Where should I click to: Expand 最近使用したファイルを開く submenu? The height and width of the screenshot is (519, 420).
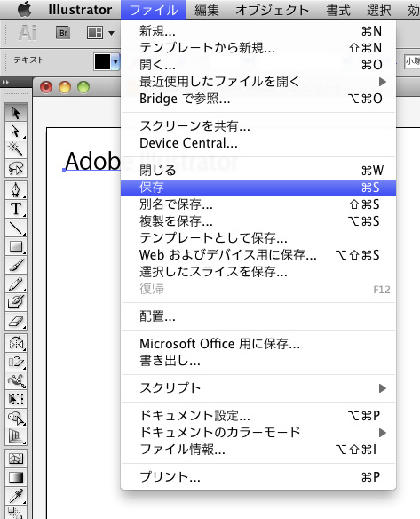[258, 82]
